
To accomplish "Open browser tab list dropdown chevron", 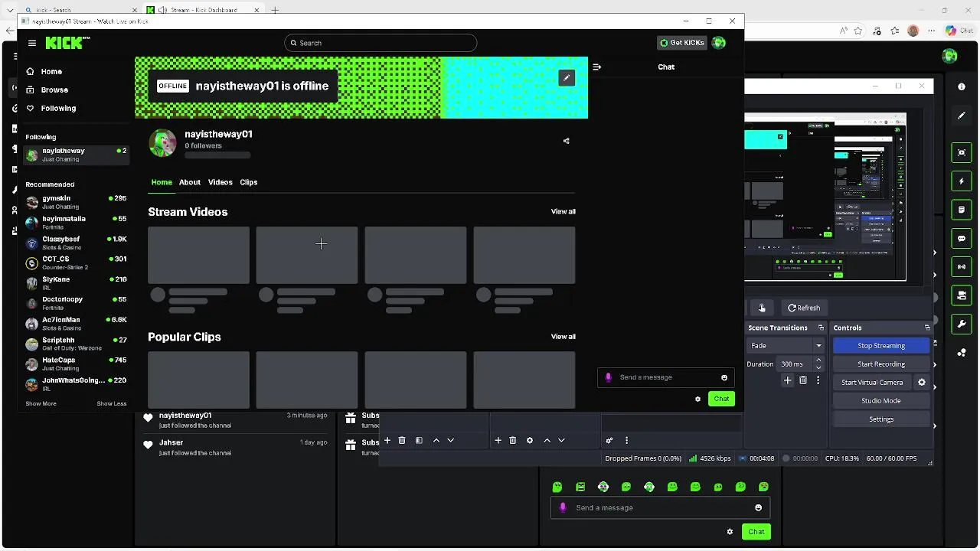I will [10, 10].
